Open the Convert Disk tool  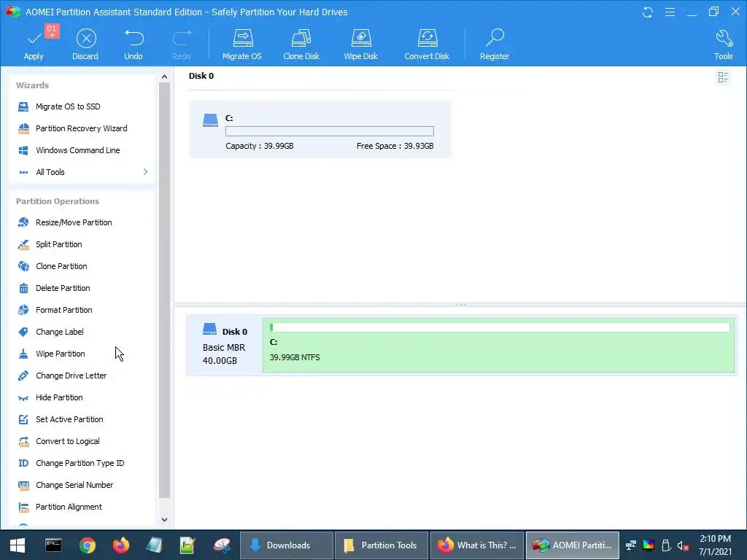[427, 44]
